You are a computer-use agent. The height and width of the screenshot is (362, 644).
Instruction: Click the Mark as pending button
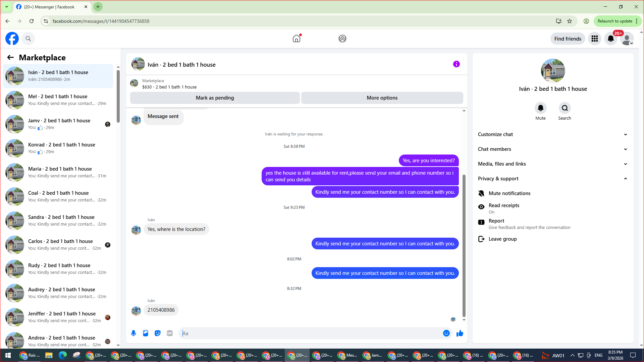[x=215, y=98]
